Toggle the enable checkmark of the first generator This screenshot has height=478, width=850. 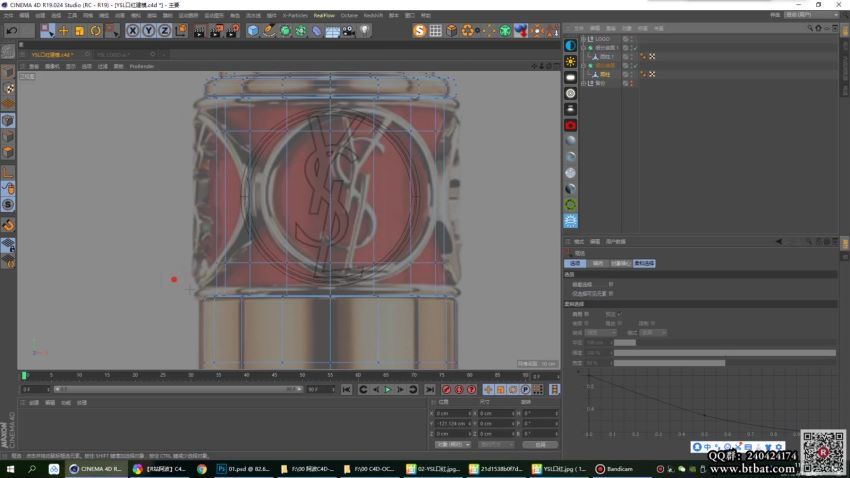tap(635, 48)
